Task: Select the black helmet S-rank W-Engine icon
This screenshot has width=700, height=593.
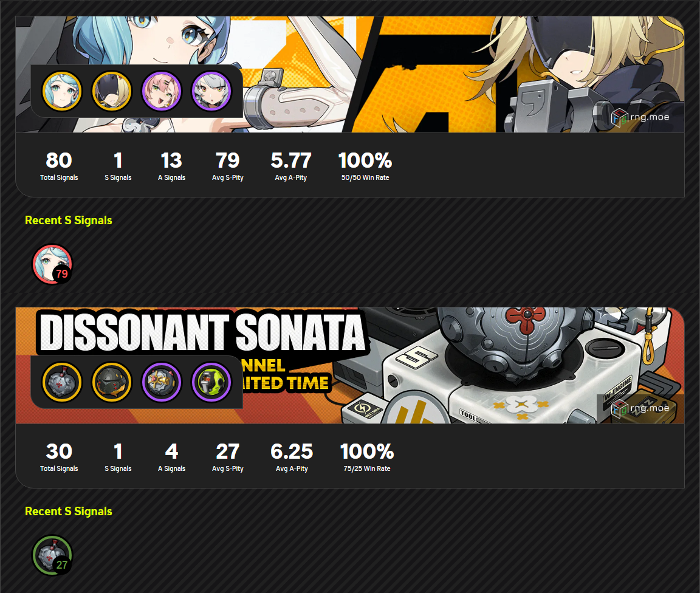Action: point(112,382)
